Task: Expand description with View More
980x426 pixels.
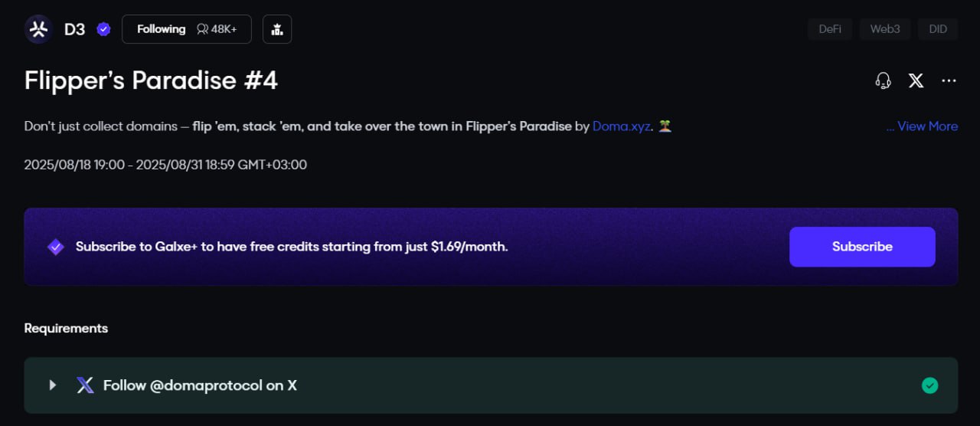Action: 922,126
